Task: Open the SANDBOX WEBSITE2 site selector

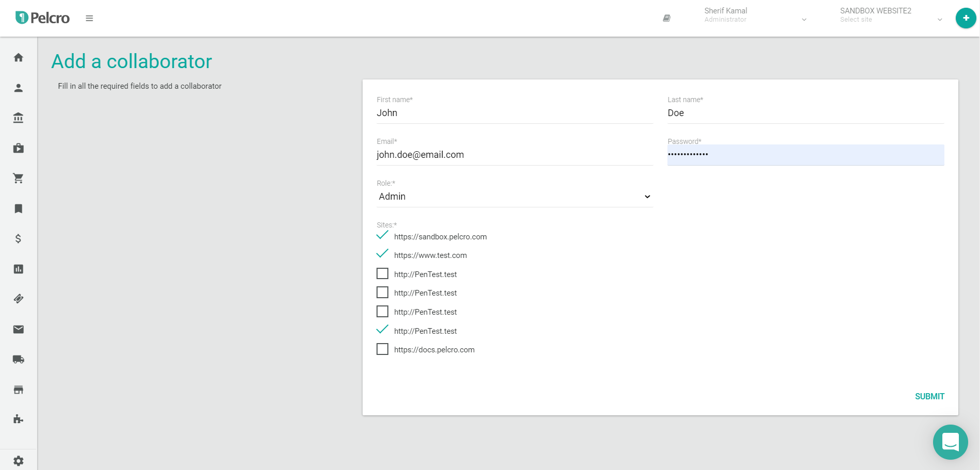Action: [x=891, y=15]
